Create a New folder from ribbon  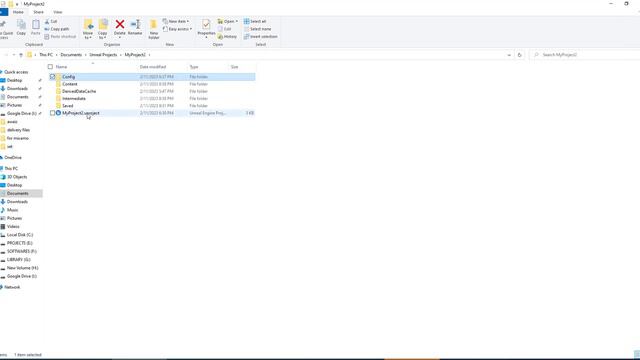click(x=153, y=29)
